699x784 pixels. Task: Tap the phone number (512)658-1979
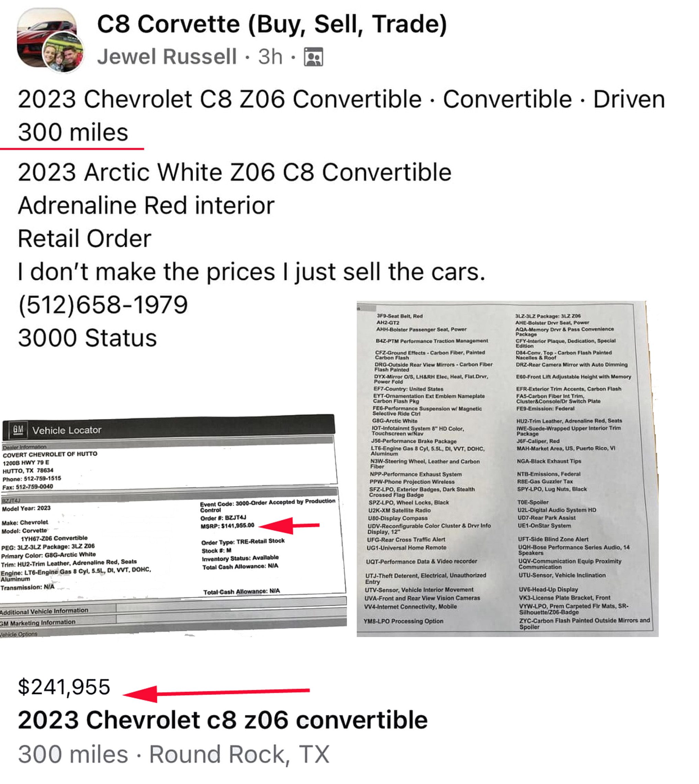click(103, 305)
